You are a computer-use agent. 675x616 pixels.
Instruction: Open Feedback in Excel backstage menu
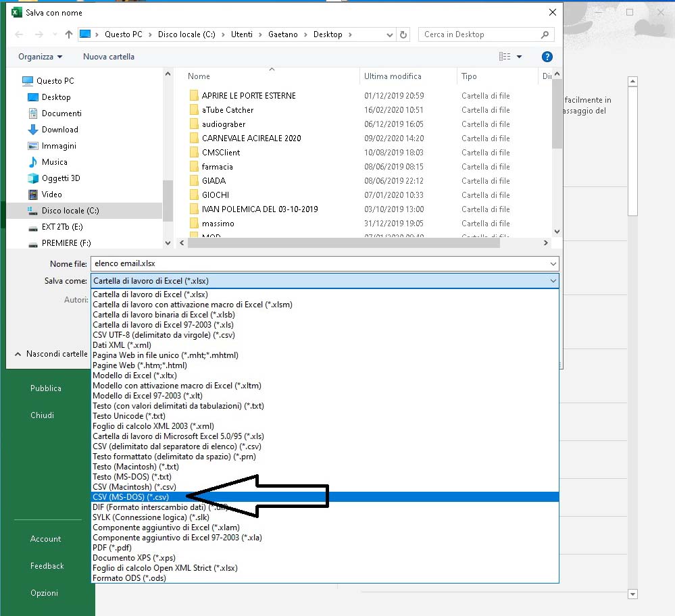coord(47,566)
